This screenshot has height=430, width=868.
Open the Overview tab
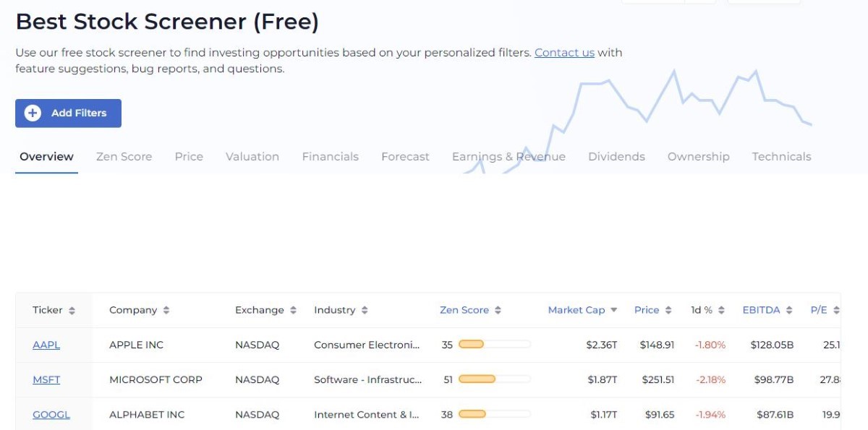(x=46, y=157)
